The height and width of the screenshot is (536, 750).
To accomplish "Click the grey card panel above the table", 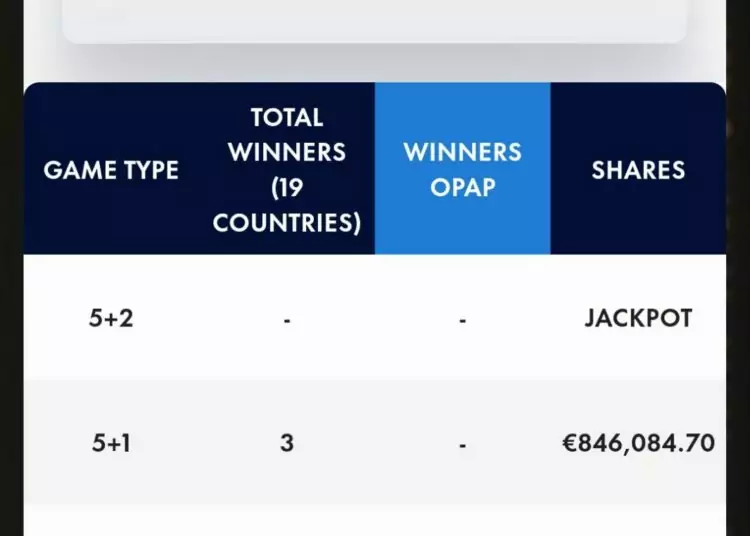I will pyautogui.click(x=374, y=20).
